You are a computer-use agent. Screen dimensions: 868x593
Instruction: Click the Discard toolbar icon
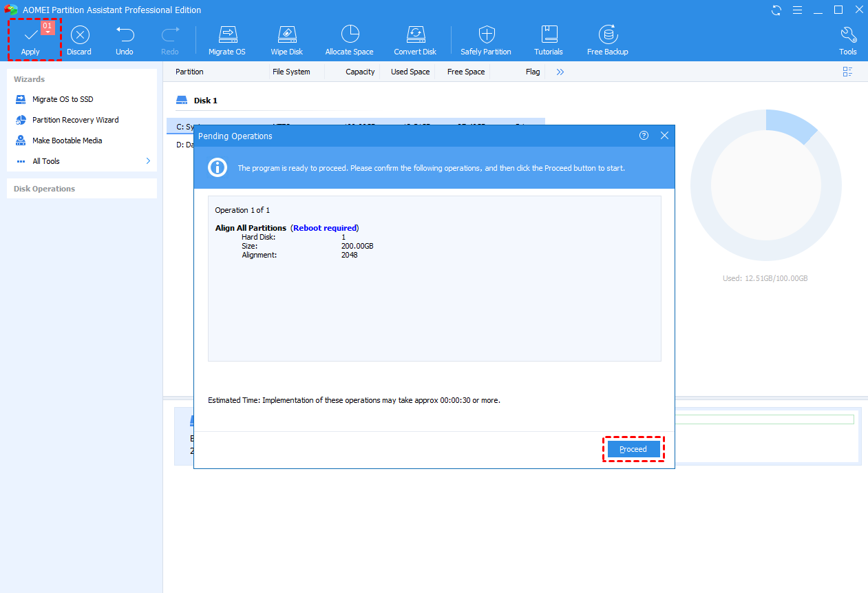point(80,34)
